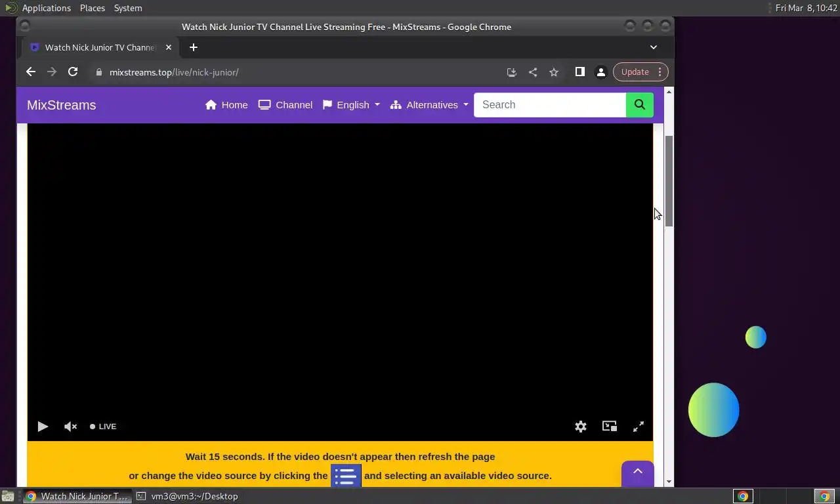Open Chrome three-dot menu

point(660,72)
